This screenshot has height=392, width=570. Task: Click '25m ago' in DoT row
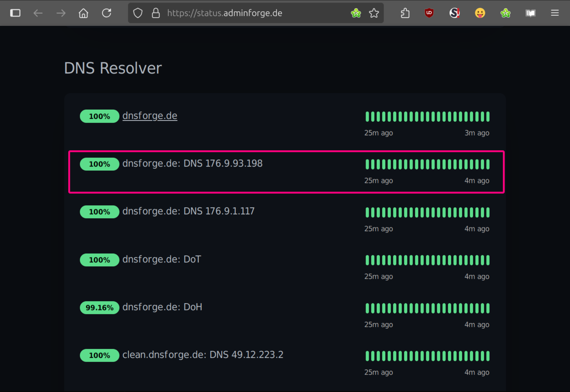[x=379, y=276]
